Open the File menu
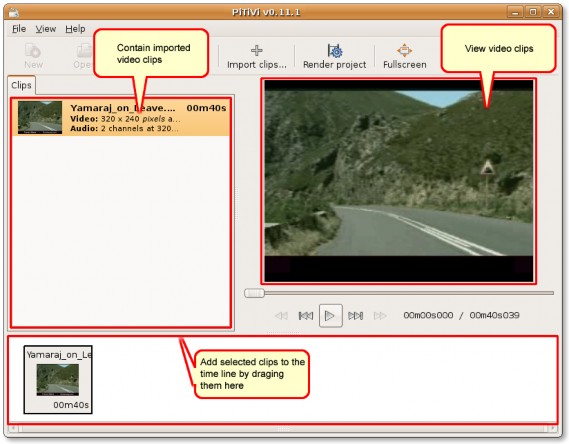 (19, 29)
